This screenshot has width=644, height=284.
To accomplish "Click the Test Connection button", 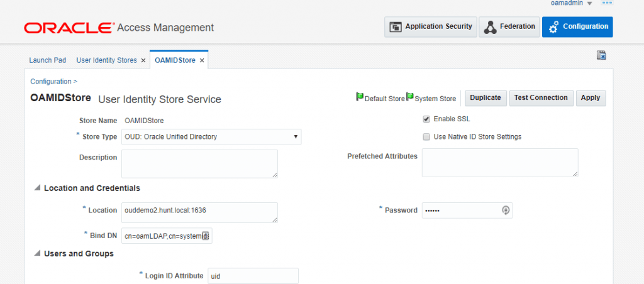I will click(540, 98).
